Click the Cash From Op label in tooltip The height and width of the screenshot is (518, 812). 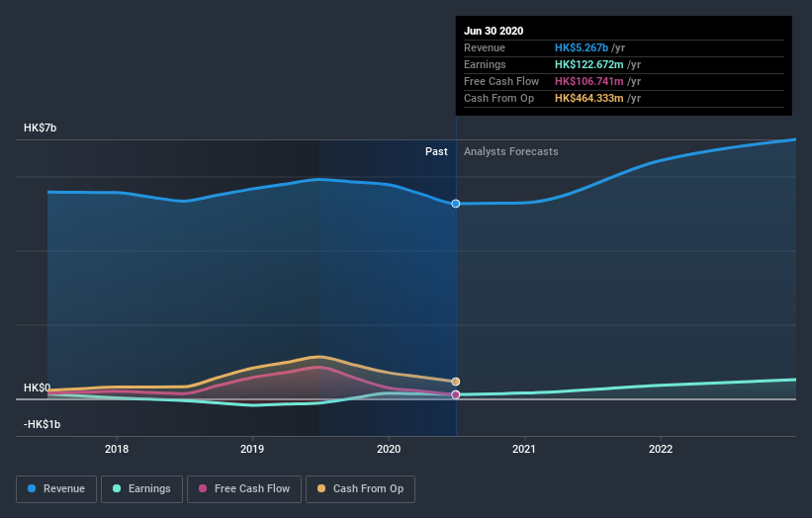point(498,98)
